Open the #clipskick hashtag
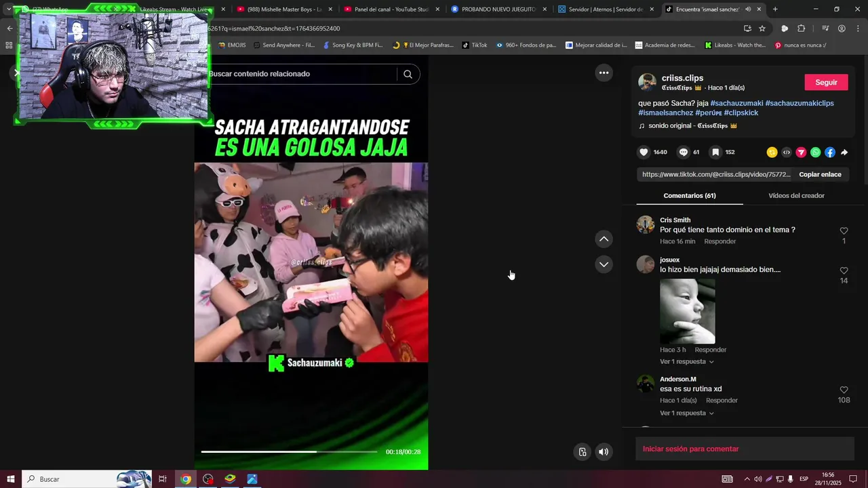The image size is (868, 488). click(741, 113)
